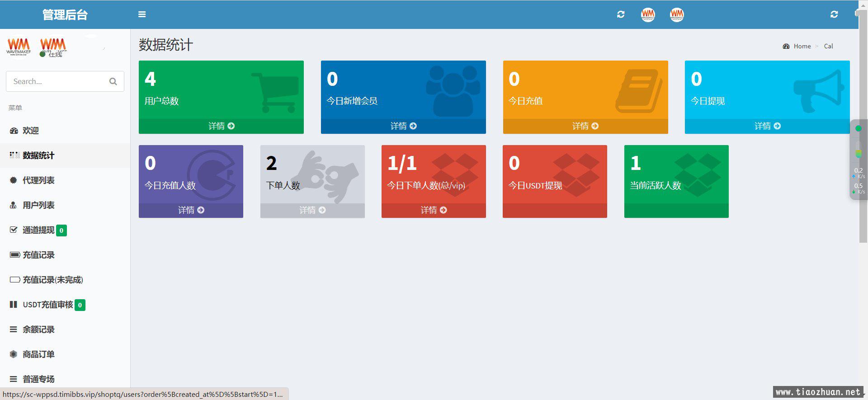The height and width of the screenshot is (400, 868).
Task: Click Home breadcrumb link
Action: [802, 46]
